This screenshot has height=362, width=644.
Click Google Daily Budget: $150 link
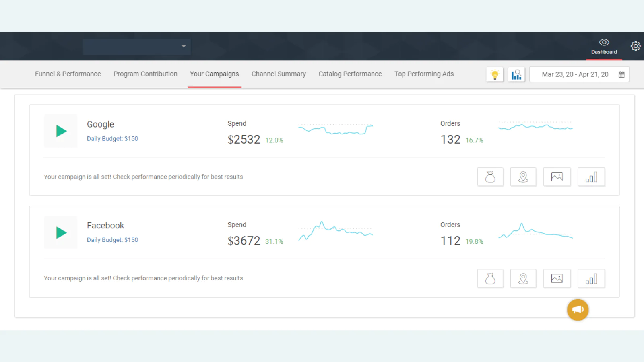112,138
